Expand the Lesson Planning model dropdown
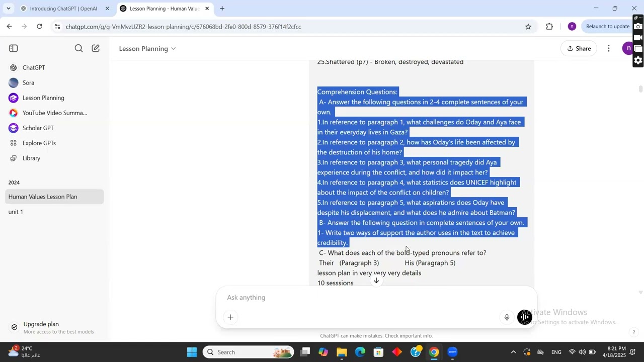644x362 pixels. pyautogui.click(x=147, y=48)
